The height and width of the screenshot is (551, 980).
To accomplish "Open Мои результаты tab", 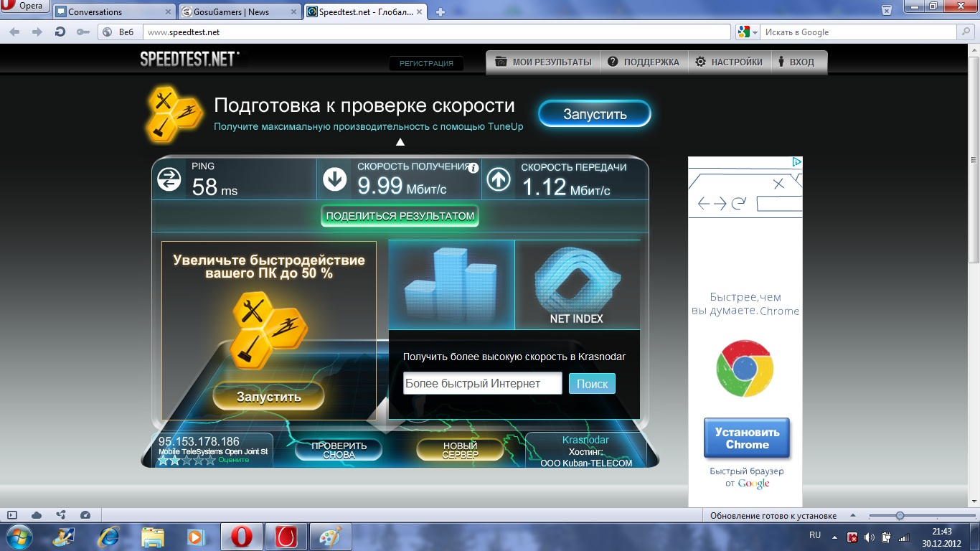I will [543, 62].
